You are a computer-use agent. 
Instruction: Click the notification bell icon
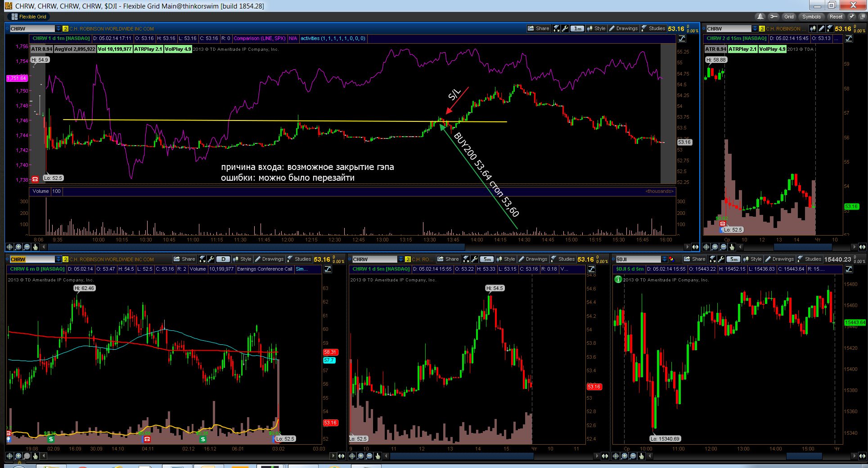(760, 17)
